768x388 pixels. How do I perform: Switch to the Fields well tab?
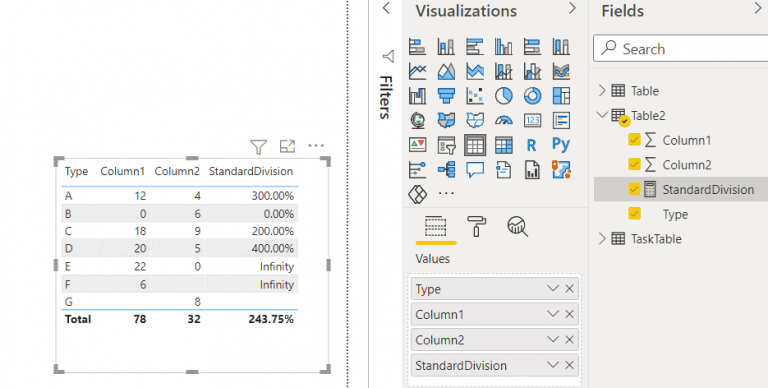click(435, 227)
